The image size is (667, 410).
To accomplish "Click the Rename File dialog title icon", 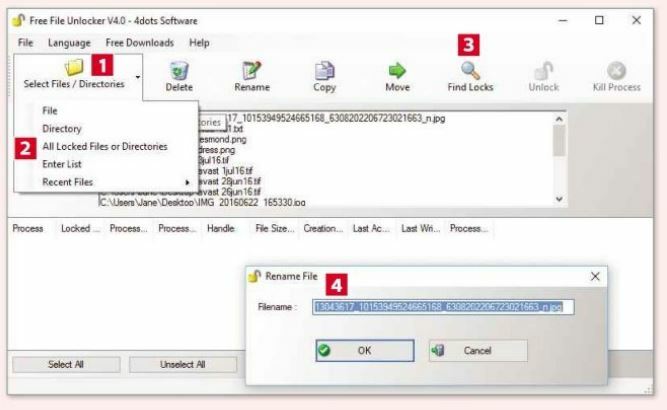I will coord(254,276).
